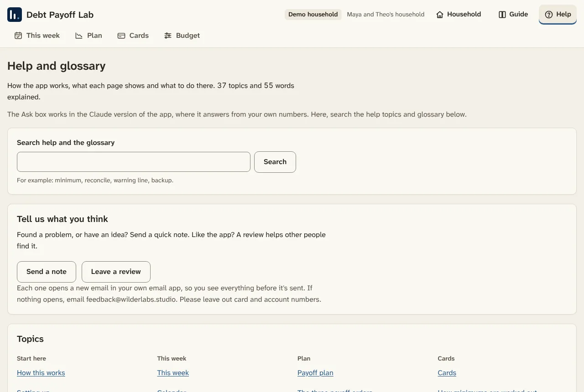Click Maya and Theo's household label
The width and height of the screenshot is (584, 392).
tap(386, 15)
